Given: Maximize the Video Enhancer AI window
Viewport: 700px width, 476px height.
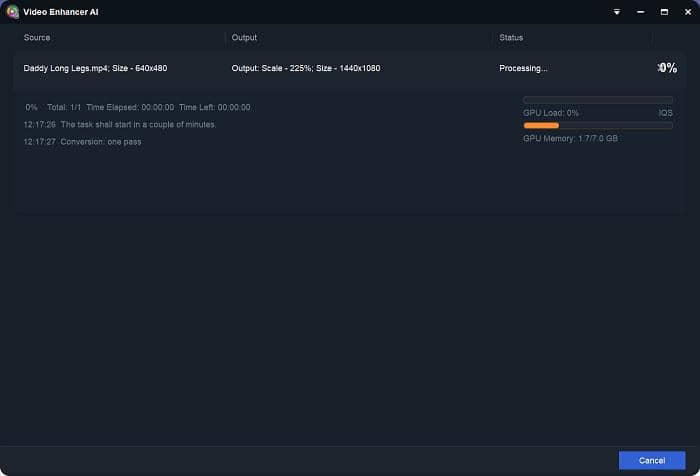Looking at the screenshot, I should click(664, 11).
